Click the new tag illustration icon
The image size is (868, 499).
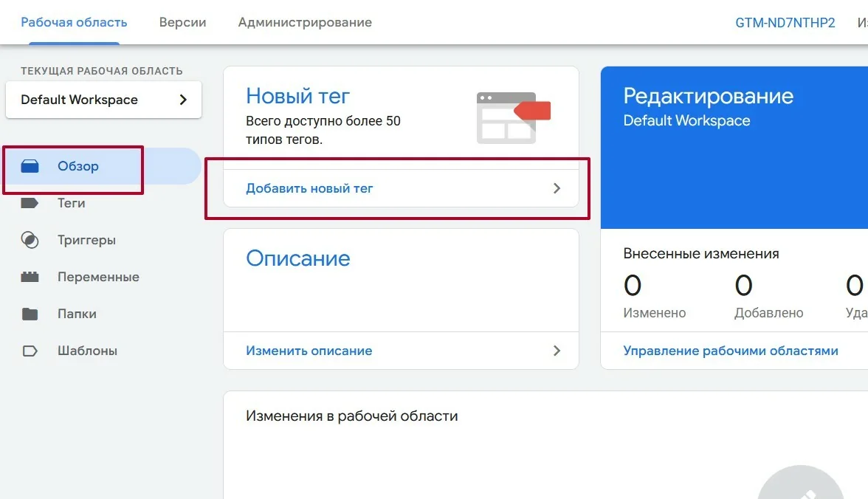click(513, 117)
